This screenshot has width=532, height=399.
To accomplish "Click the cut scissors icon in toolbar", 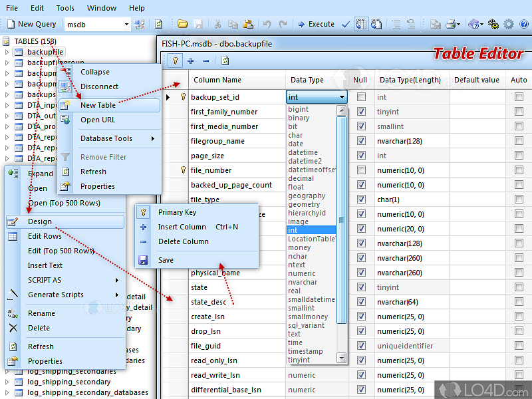I will pyautogui.click(x=218, y=24).
